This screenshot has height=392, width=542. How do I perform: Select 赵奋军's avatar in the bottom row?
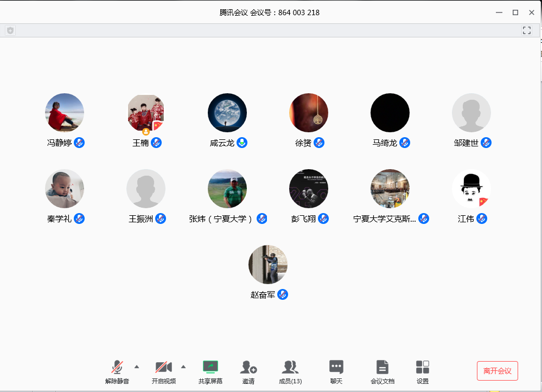point(268,265)
